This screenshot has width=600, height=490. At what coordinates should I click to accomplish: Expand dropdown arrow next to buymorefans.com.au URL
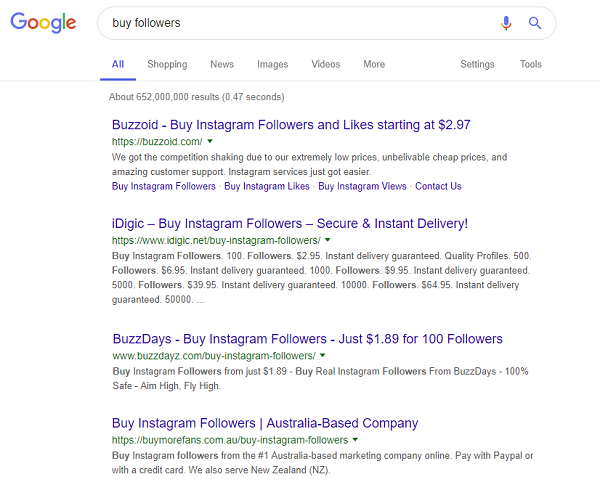click(x=355, y=440)
